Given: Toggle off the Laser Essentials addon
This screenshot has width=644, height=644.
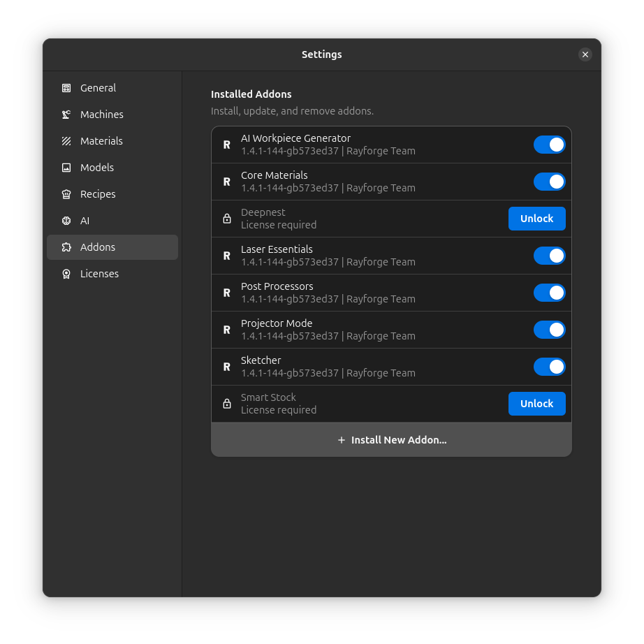Looking at the screenshot, I should click(x=549, y=255).
